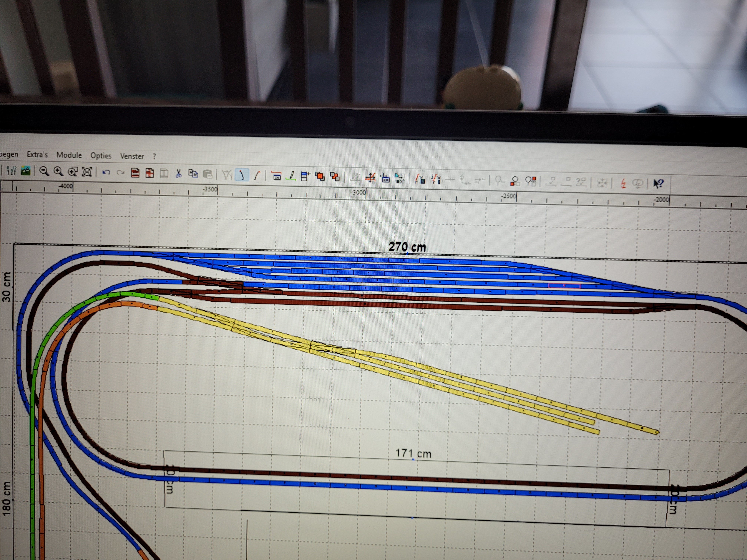
Task: Zoom in with plus magnifier
Action: point(58,171)
